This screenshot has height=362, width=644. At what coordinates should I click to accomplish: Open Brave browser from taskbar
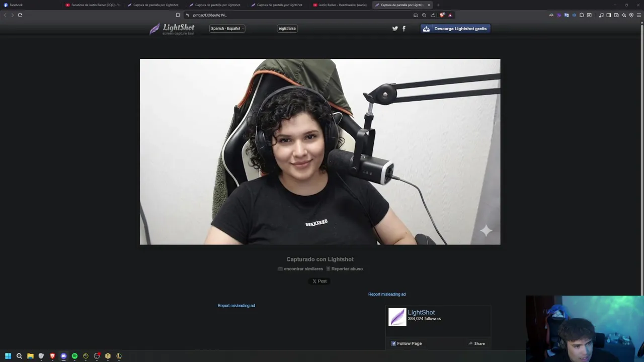[52, 356]
